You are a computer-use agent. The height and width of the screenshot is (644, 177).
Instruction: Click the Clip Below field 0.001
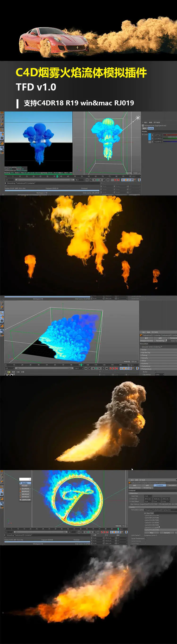[160, 375]
